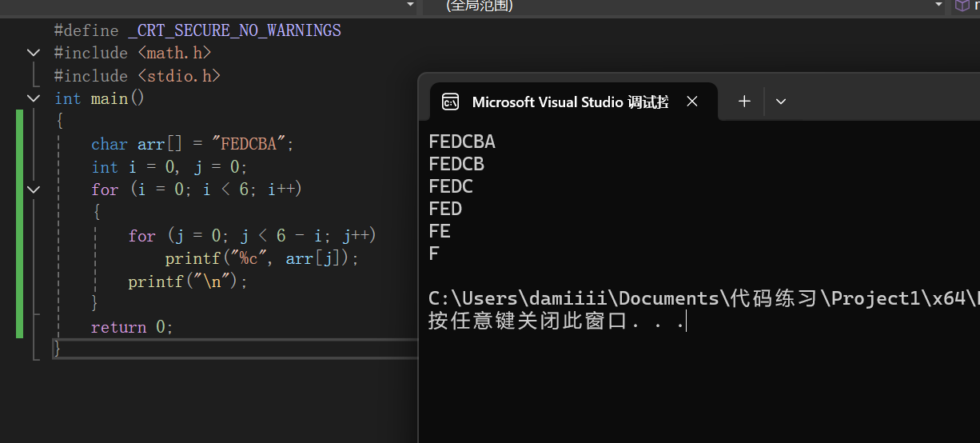This screenshot has width=980, height=443.
Task: Collapse the #include block
Action: (x=34, y=53)
